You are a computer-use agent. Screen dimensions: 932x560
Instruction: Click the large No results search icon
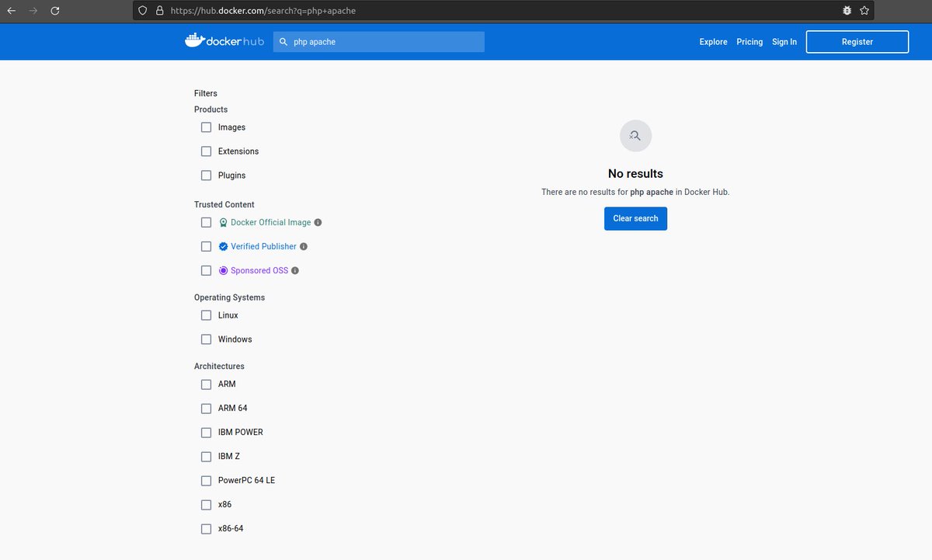coord(635,135)
